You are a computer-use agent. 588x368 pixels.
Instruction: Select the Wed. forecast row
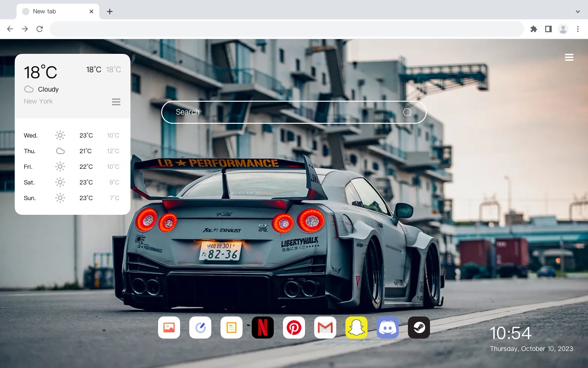[73, 135]
